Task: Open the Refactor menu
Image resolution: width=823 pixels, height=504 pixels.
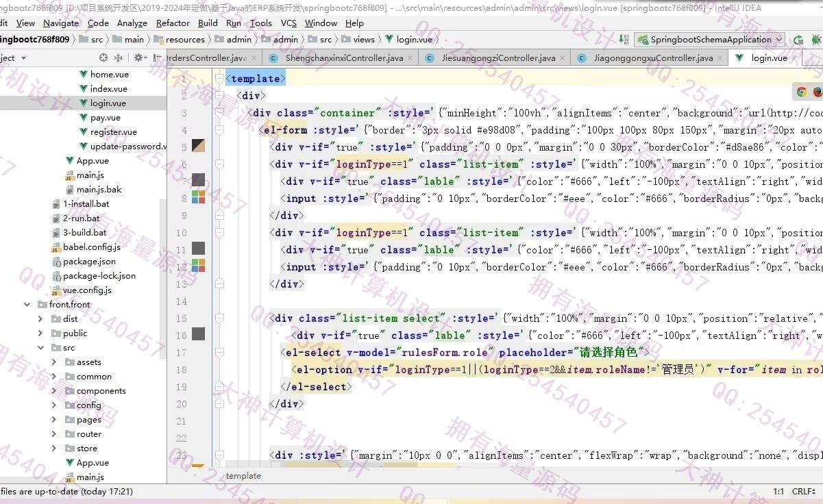Action: [173, 23]
